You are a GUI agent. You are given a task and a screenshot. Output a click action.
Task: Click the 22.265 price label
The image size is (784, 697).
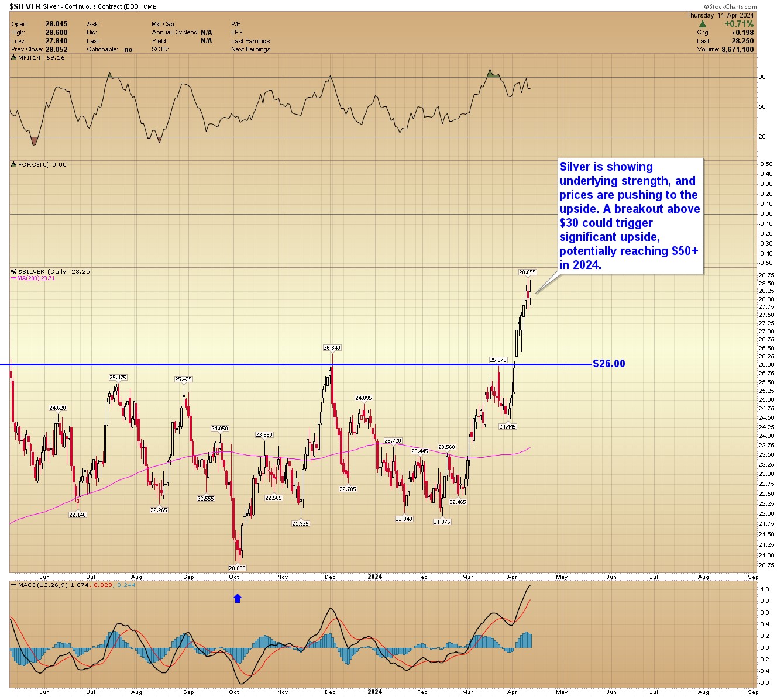pos(159,510)
